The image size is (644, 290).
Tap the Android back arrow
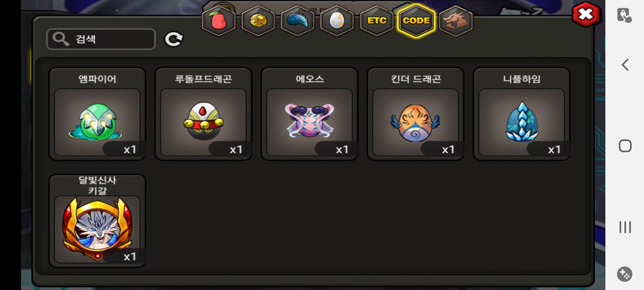coord(625,65)
